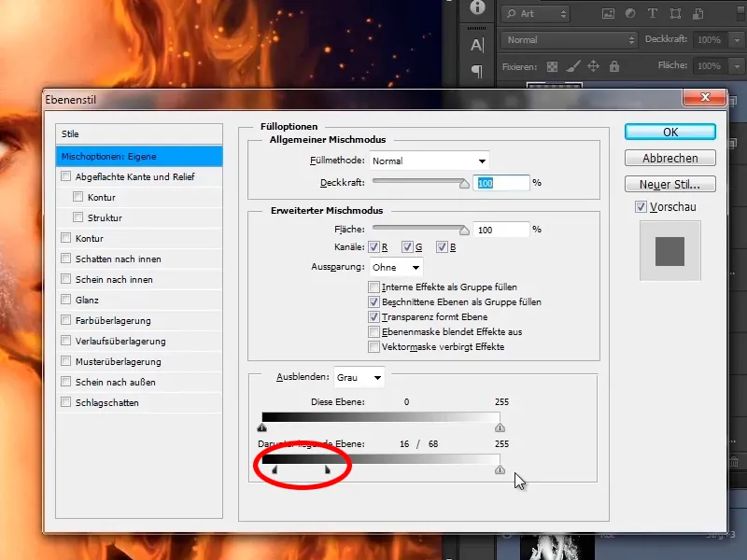Click Layers panel Deckkraft 100% field
The width and height of the screenshot is (747, 560).
pos(709,40)
